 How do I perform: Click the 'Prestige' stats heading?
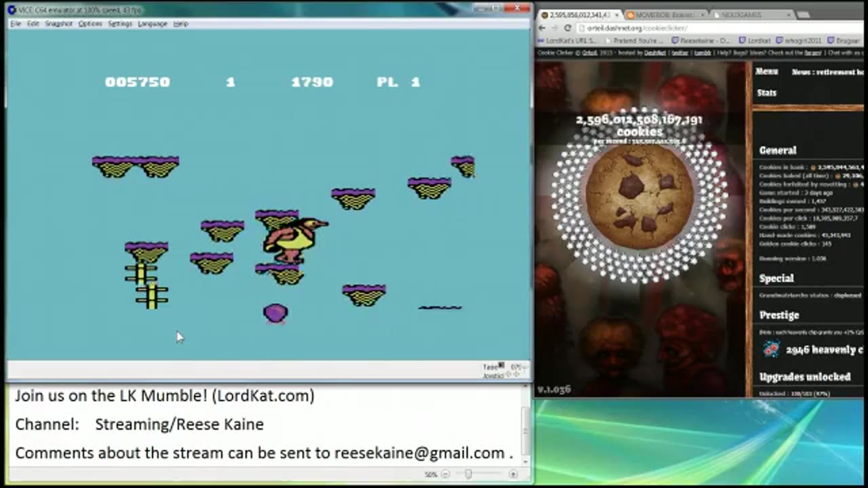pos(779,315)
